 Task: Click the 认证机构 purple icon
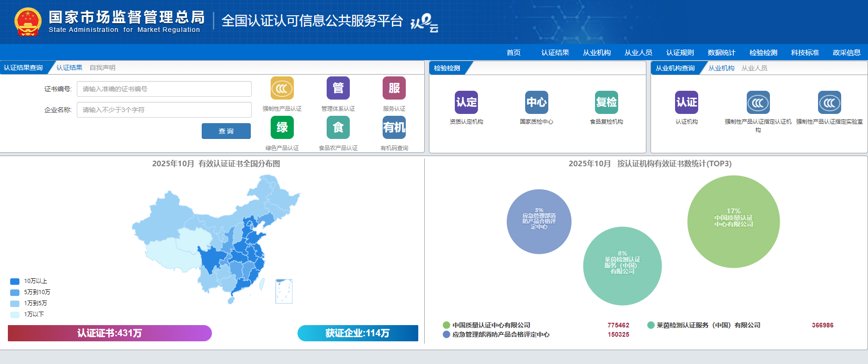(x=686, y=102)
